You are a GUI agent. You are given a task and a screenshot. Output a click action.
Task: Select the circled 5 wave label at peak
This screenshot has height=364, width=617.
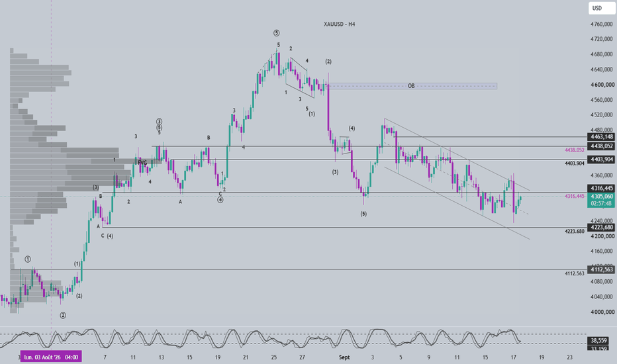[277, 33]
